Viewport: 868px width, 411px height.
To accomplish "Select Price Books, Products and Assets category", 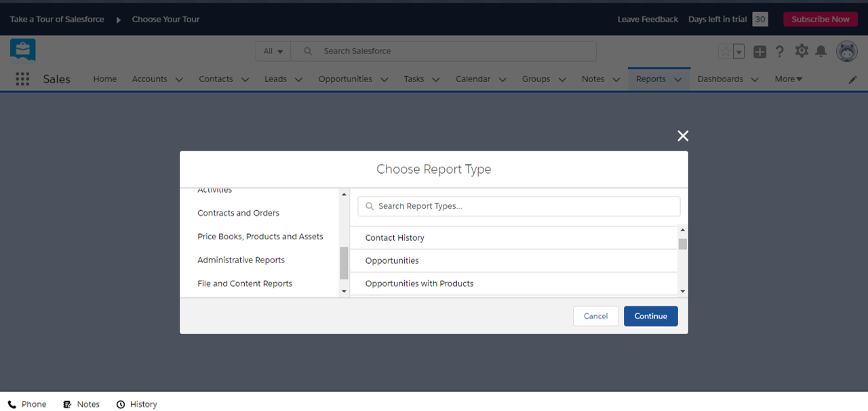I will [x=260, y=237].
